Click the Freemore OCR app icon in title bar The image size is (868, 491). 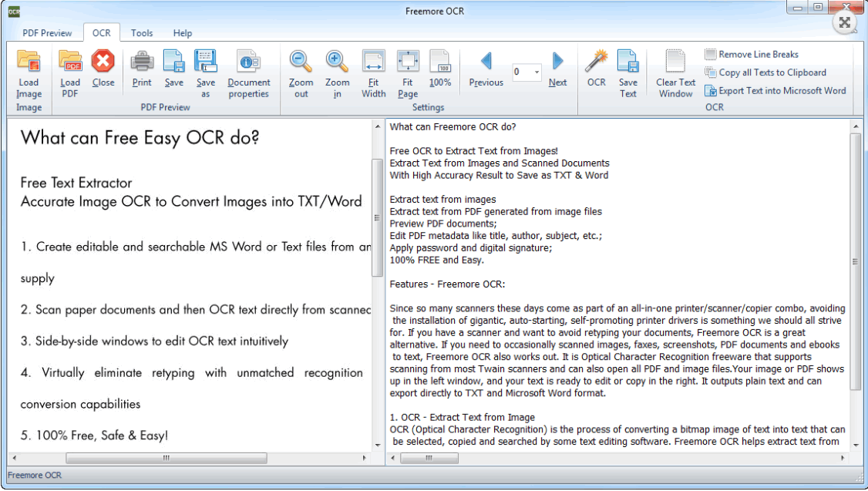14,12
